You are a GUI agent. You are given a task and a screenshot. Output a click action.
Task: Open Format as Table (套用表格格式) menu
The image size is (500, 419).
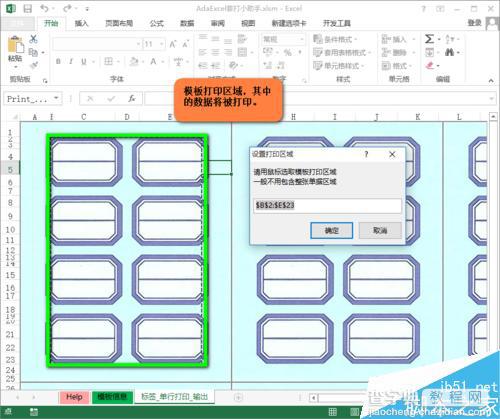(342, 52)
